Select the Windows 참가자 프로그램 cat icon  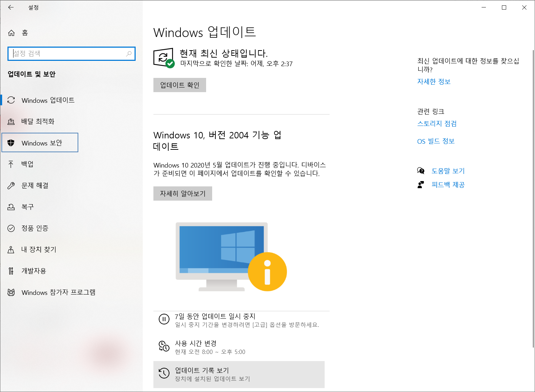(11, 292)
